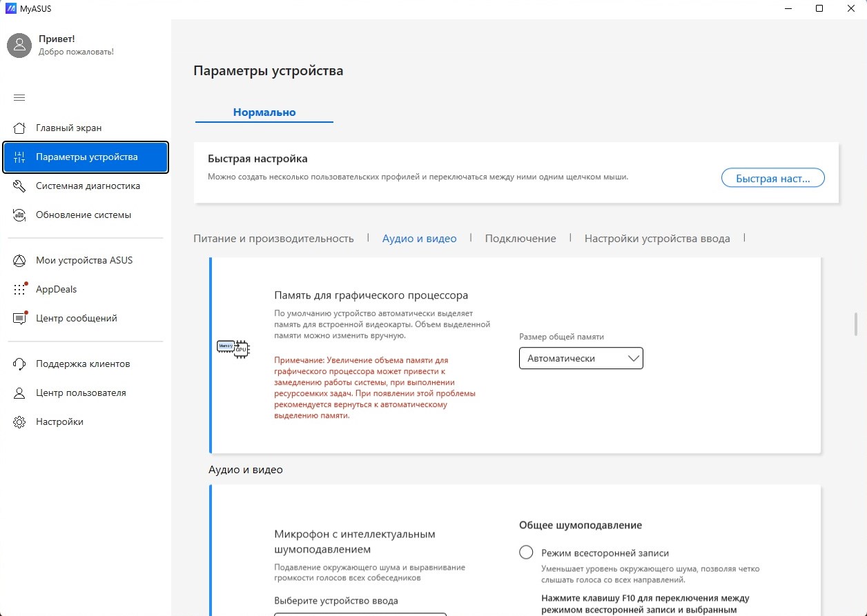Click the Системная диагностика wrench icon
Viewport: 867px width, 616px height.
tap(19, 186)
